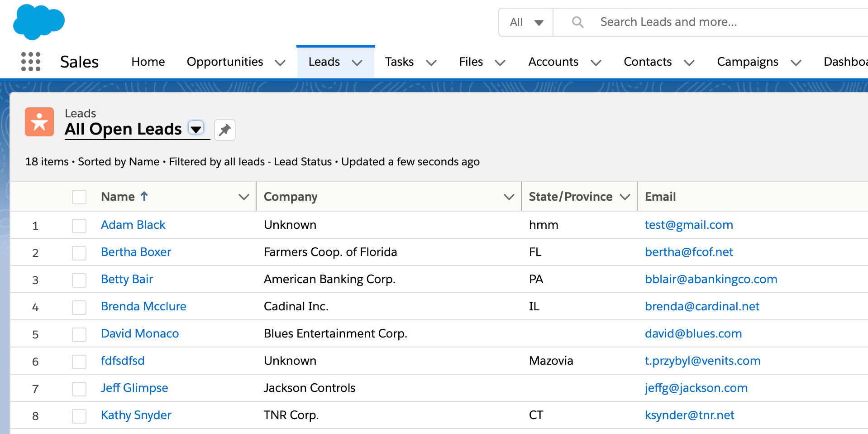Open the Adam Black lead record
This screenshot has height=434, width=868.
point(133,225)
